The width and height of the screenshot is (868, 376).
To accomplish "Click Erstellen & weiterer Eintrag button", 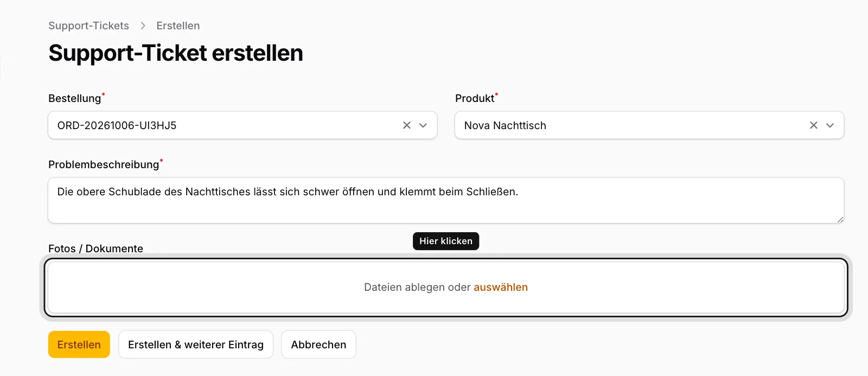I will [196, 345].
